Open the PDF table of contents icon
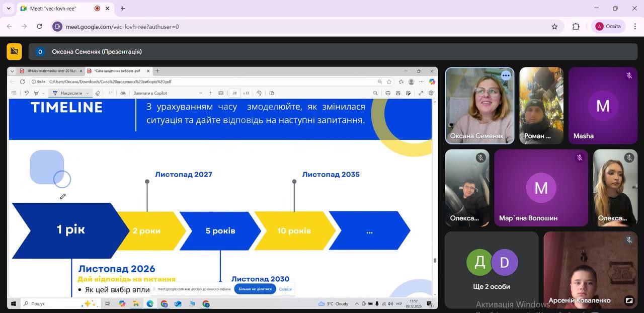 14,93
